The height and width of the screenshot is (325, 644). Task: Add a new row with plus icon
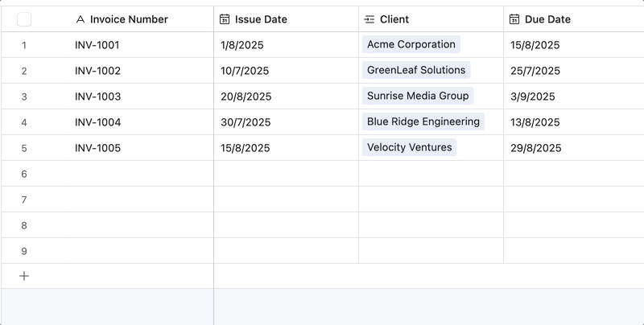(x=24, y=276)
